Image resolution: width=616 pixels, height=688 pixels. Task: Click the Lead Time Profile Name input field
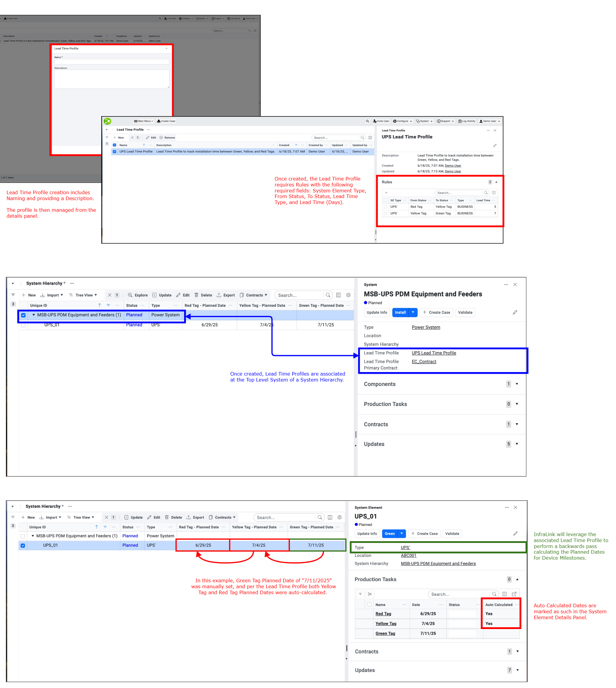[x=112, y=62]
